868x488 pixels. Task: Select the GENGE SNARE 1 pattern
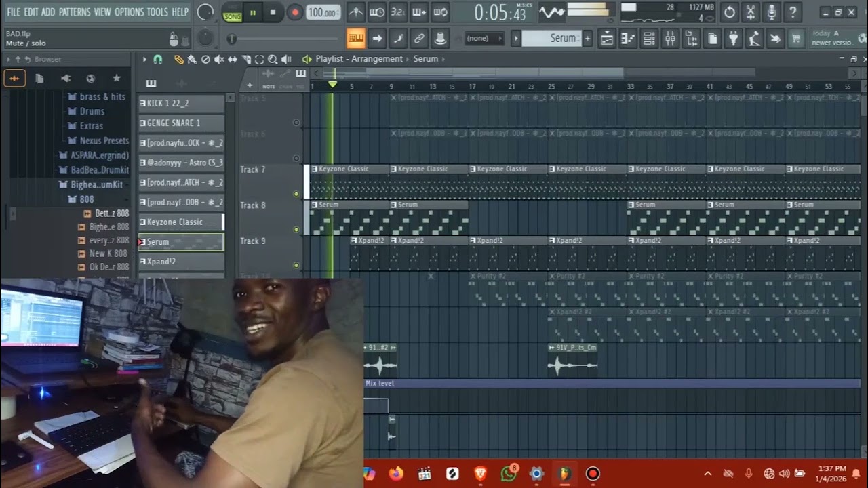[181, 123]
